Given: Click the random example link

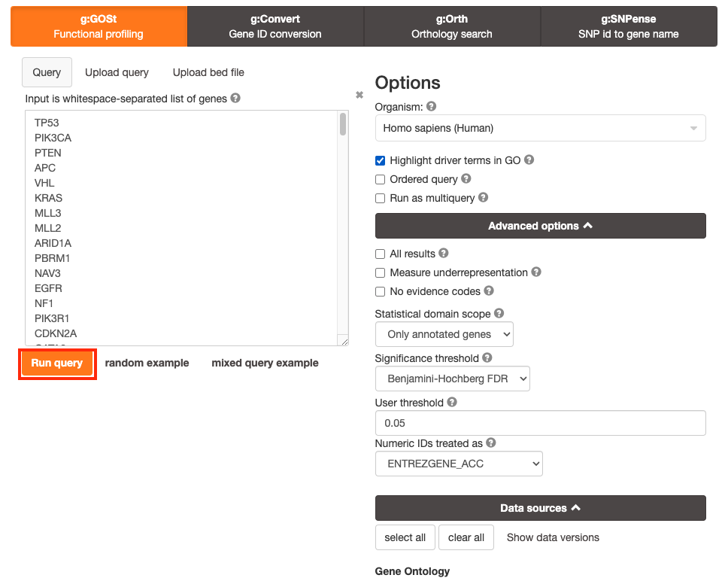Looking at the screenshot, I should (x=147, y=363).
